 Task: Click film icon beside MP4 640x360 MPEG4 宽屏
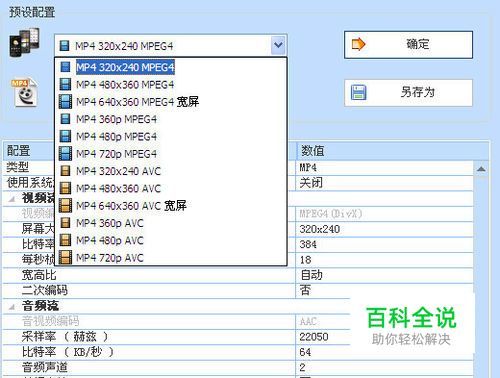pos(65,102)
